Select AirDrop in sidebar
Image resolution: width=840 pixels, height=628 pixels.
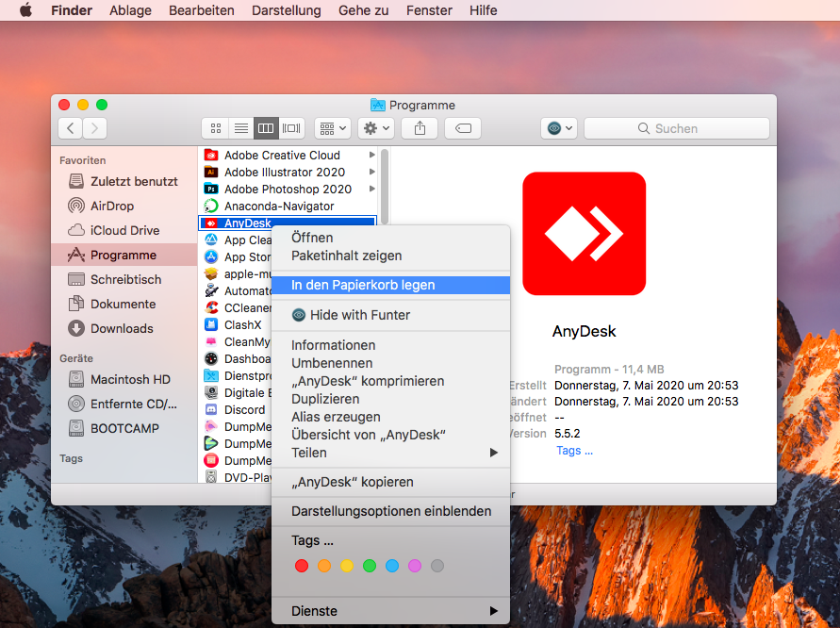coord(124,206)
